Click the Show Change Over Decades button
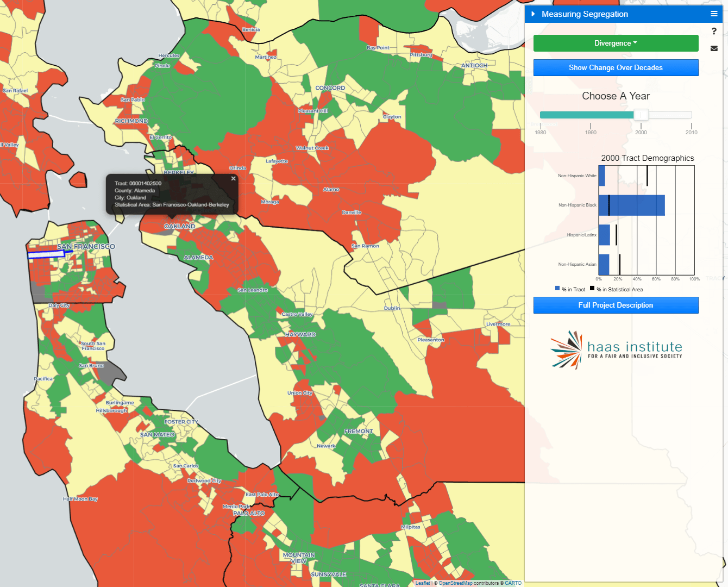Screen dimensions: 728x587 [x=616, y=67]
